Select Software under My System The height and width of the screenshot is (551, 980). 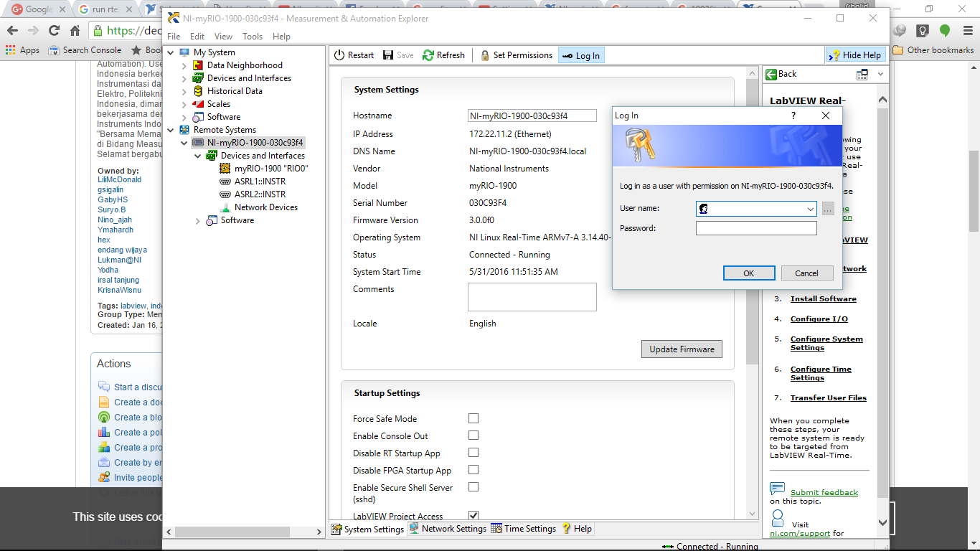click(224, 117)
